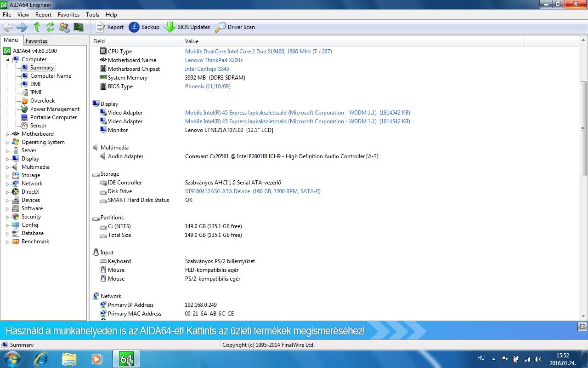The height and width of the screenshot is (368, 588).
Task: Click the green Up arrow icon
Action: coord(37,27)
